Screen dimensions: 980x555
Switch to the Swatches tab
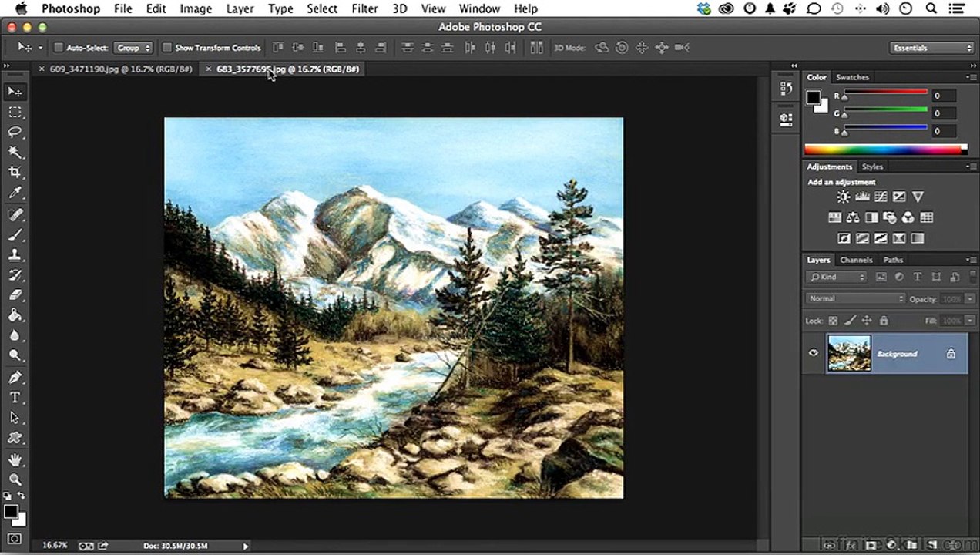click(x=852, y=77)
